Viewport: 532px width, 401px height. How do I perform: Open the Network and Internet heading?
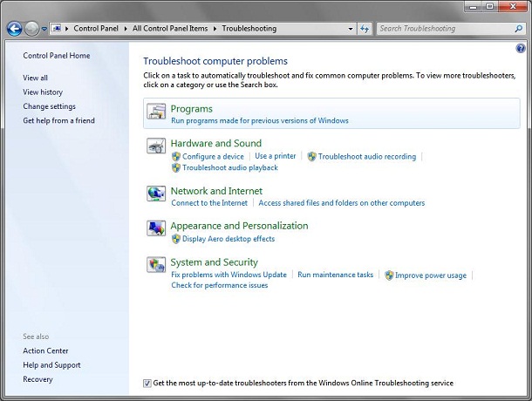point(216,191)
